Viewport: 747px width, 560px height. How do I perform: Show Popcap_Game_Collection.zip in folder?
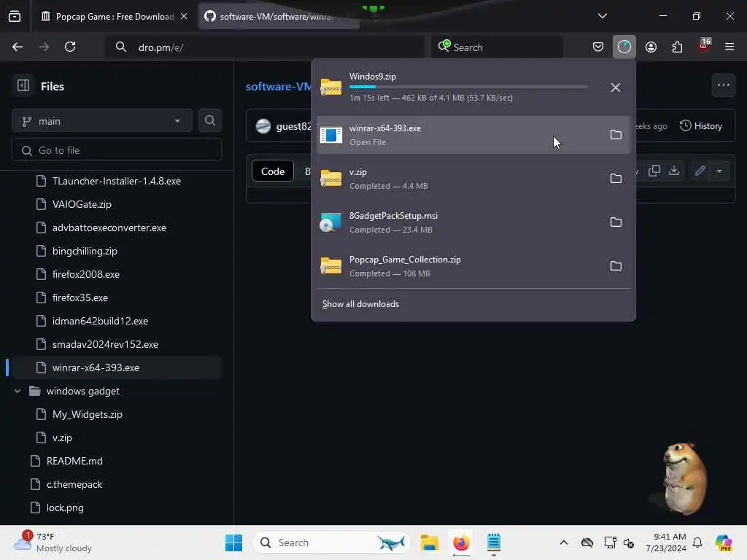tap(616, 266)
